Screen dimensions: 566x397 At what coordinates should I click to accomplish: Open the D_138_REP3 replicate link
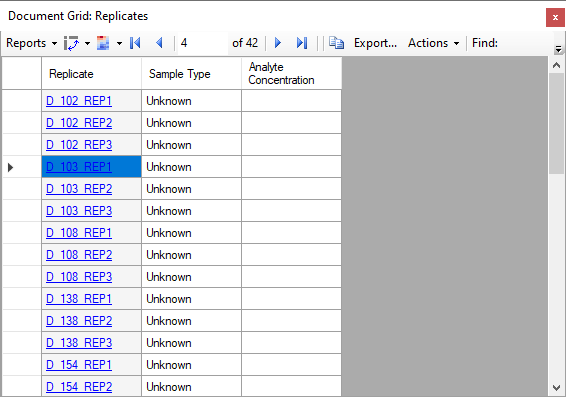click(79, 343)
